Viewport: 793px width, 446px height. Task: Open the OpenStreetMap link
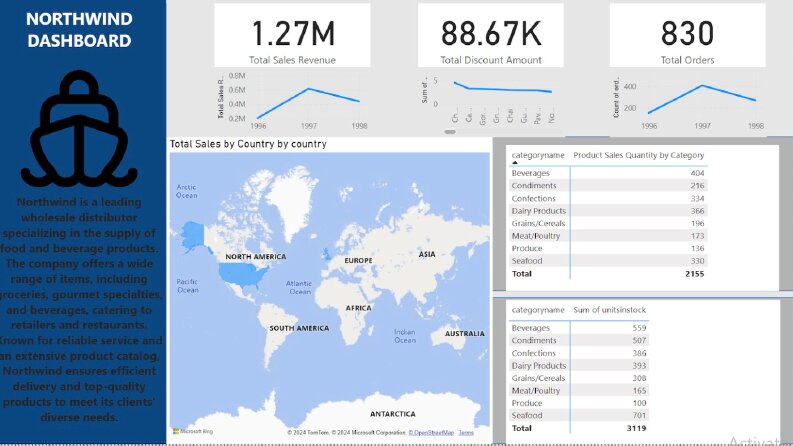click(431, 432)
